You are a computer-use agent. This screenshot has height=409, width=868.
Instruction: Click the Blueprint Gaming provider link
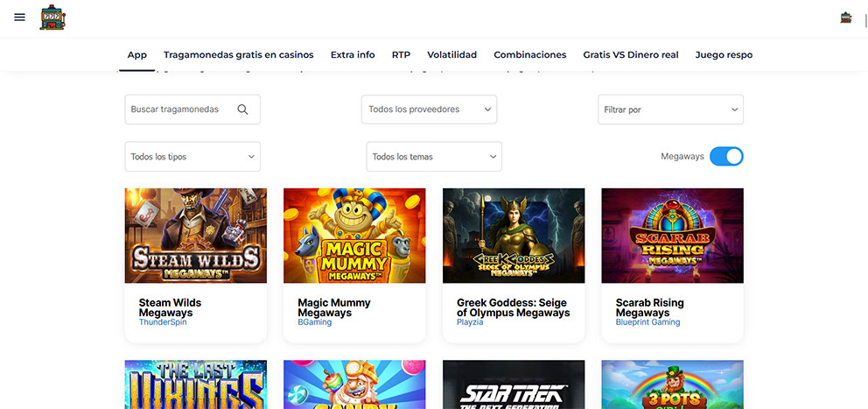(x=647, y=322)
